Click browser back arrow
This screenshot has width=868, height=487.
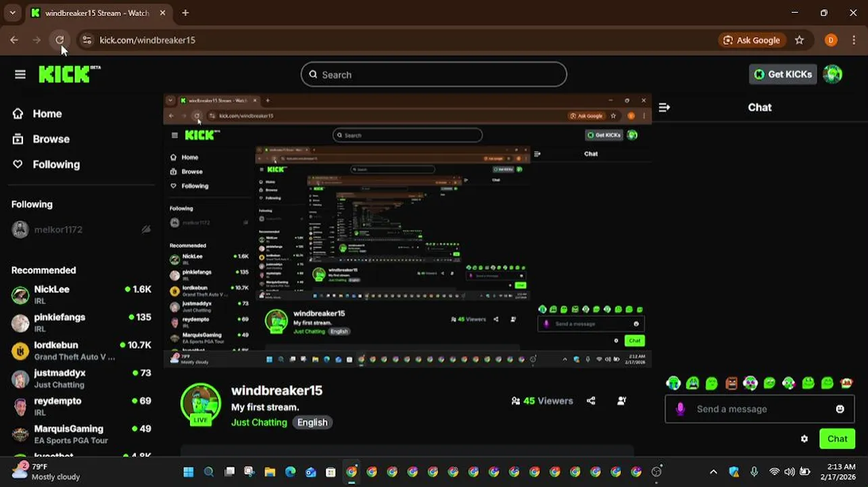click(14, 40)
